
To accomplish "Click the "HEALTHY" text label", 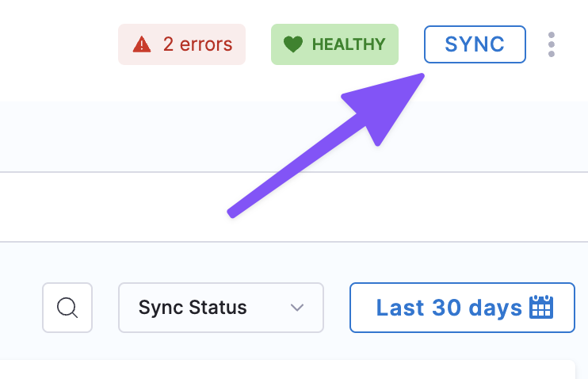I will (x=349, y=44).
